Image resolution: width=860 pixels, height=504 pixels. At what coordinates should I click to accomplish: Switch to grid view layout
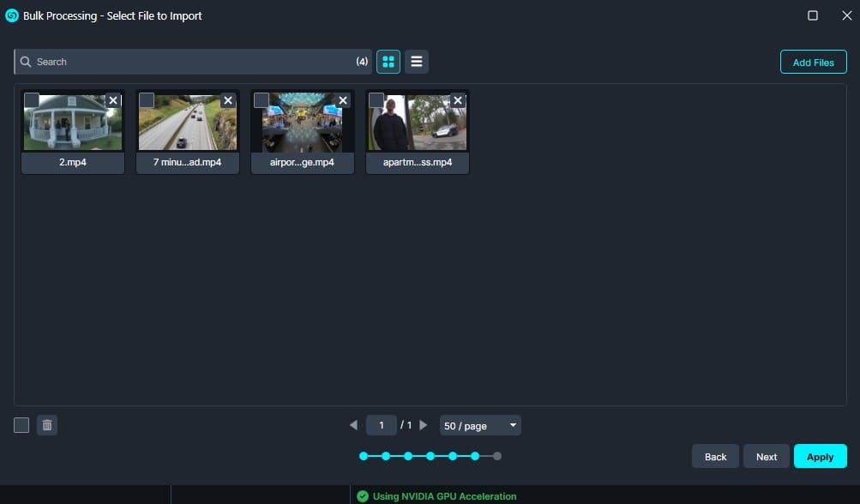(388, 62)
